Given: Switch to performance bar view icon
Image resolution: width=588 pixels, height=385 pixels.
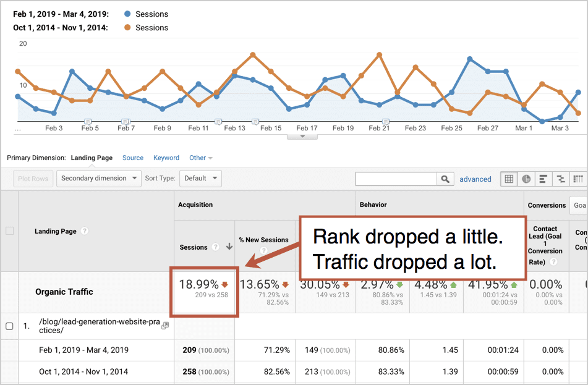Looking at the screenshot, I should click(x=543, y=179).
